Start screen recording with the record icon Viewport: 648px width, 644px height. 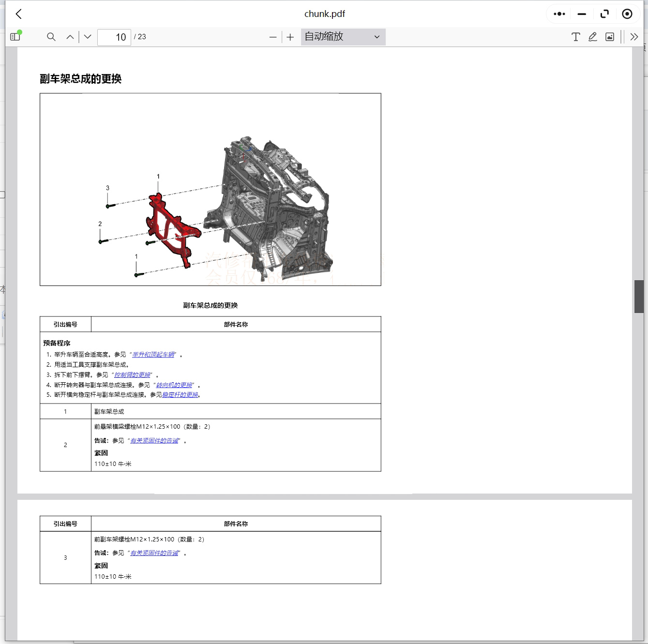tap(627, 14)
